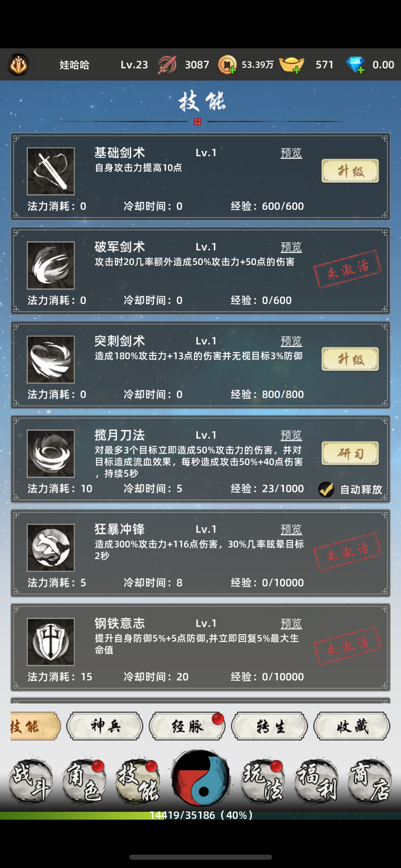Image resolution: width=401 pixels, height=868 pixels.
Task: Switch to the 转生 tab
Action: (x=269, y=726)
